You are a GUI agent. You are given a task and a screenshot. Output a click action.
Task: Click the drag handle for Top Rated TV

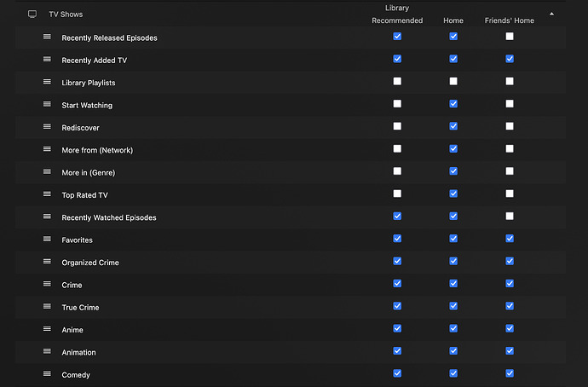(47, 194)
